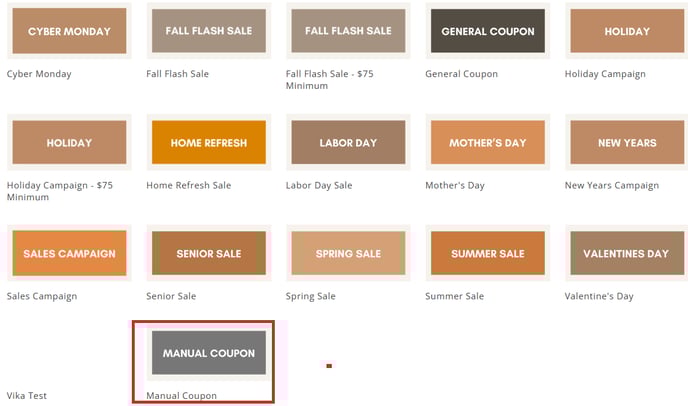Pick the New Years thumbnail

click(627, 142)
